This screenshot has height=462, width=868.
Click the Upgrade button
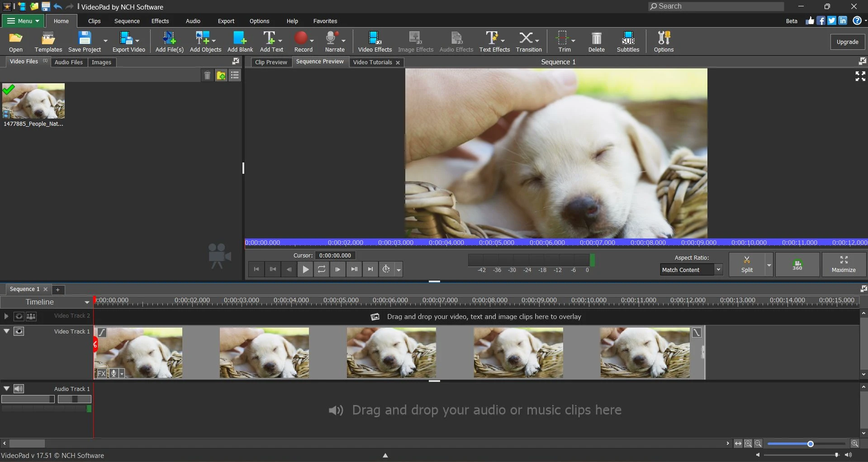pyautogui.click(x=847, y=42)
